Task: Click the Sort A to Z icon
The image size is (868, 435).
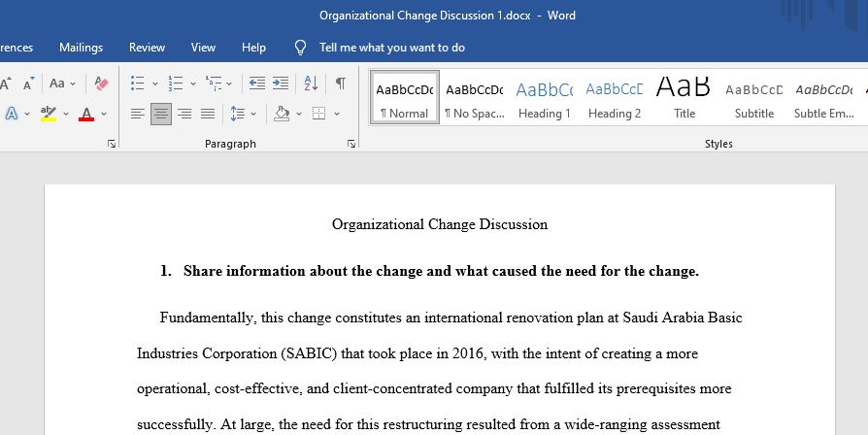Action: pos(311,84)
